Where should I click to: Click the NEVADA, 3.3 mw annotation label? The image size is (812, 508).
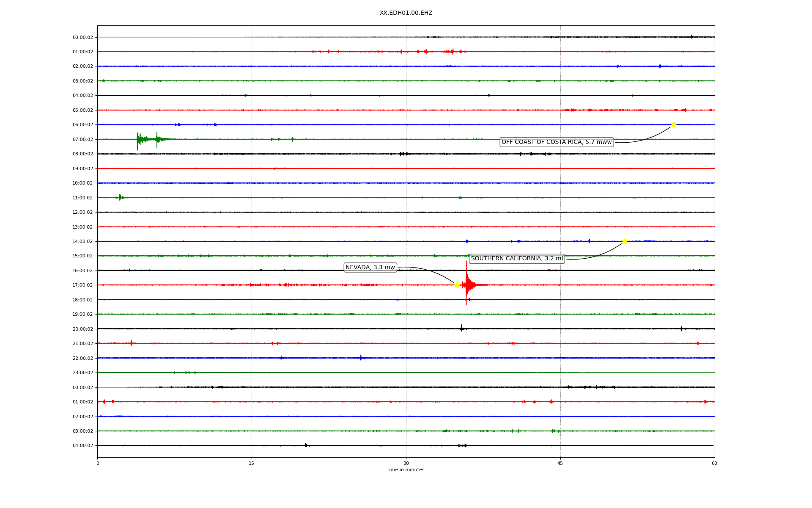[x=370, y=267]
